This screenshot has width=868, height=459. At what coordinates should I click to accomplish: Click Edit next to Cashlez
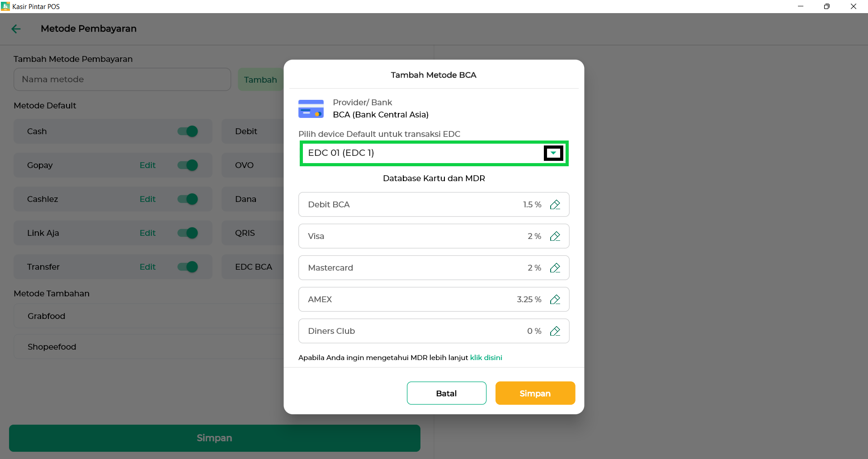coord(147,199)
